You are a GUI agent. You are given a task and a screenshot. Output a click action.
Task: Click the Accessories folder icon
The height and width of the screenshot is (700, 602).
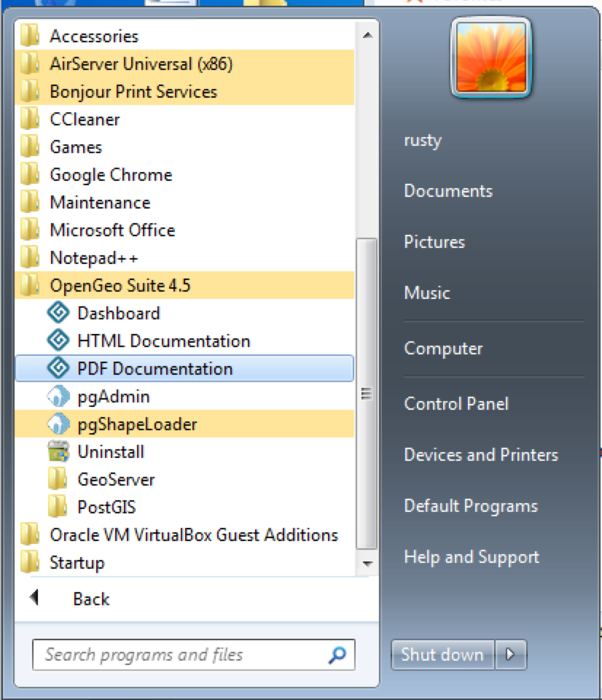pyautogui.click(x=31, y=36)
